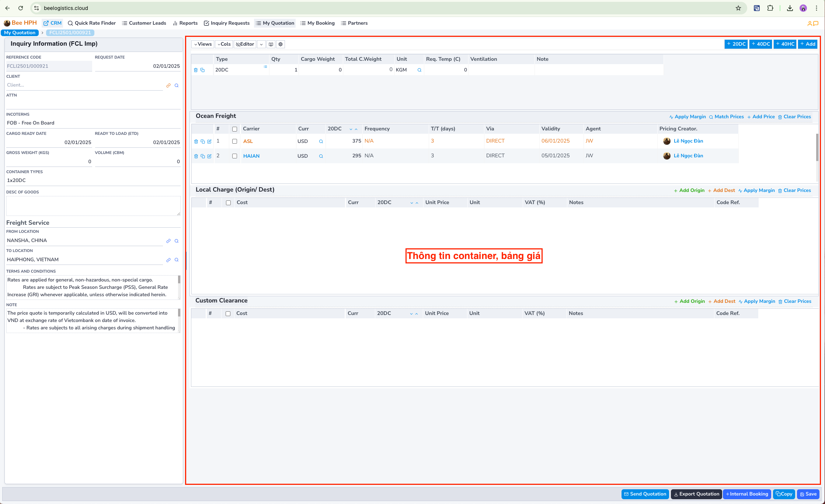
Task: Open the Views dropdown
Action: point(202,44)
